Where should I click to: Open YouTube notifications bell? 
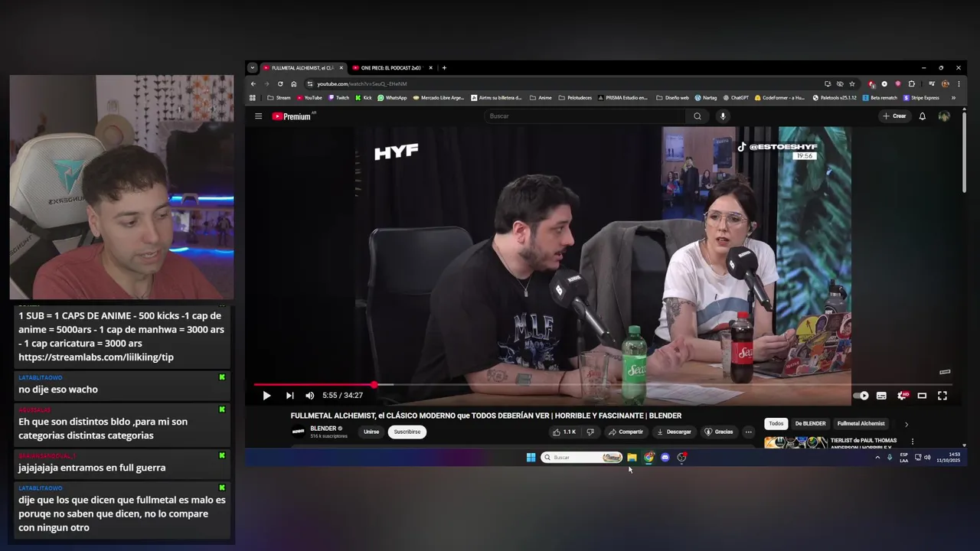tap(922, 116)
